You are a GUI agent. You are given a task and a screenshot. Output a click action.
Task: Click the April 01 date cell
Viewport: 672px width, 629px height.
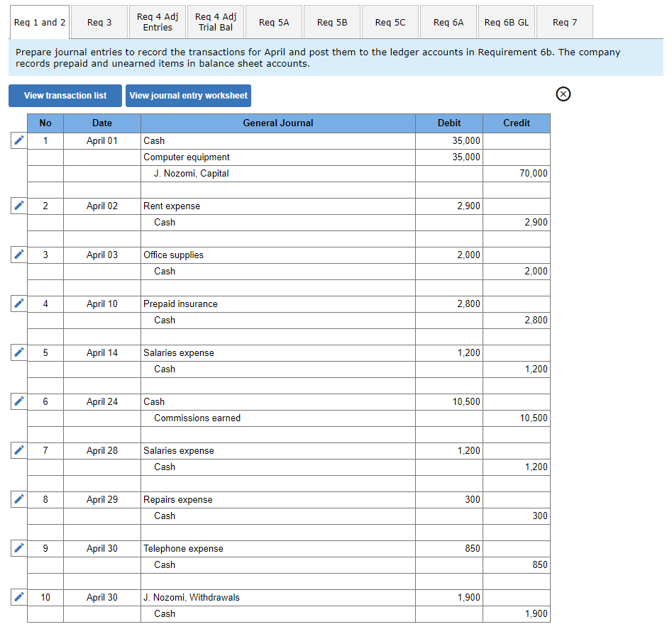tap(102, 141)
